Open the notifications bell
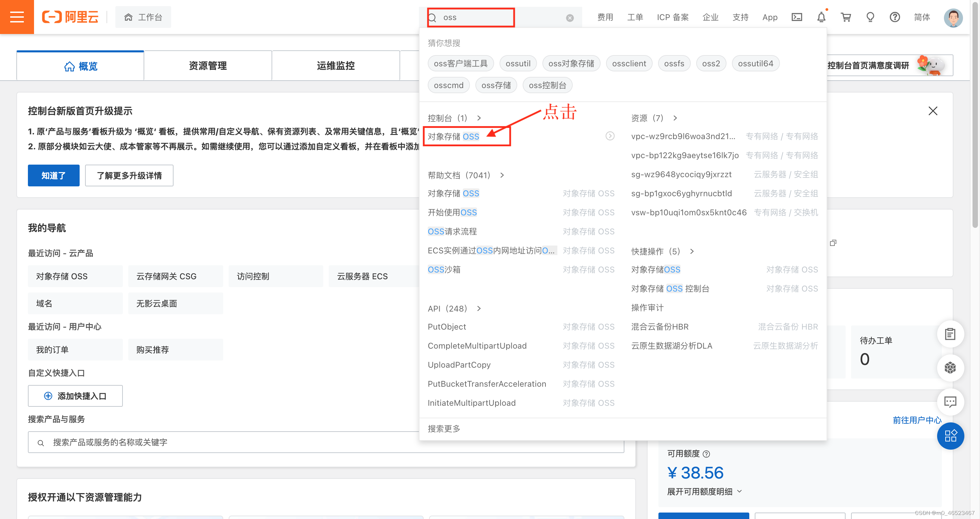 point(821,17)
